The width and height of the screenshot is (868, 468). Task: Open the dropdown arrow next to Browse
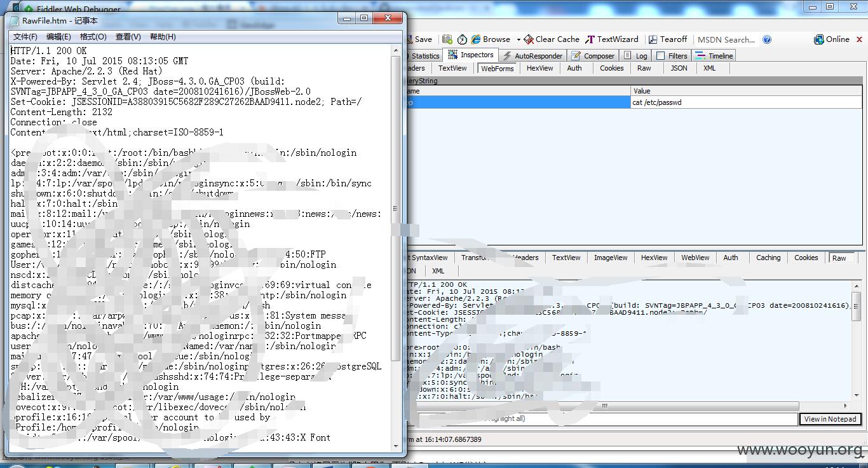pos(519,39)
